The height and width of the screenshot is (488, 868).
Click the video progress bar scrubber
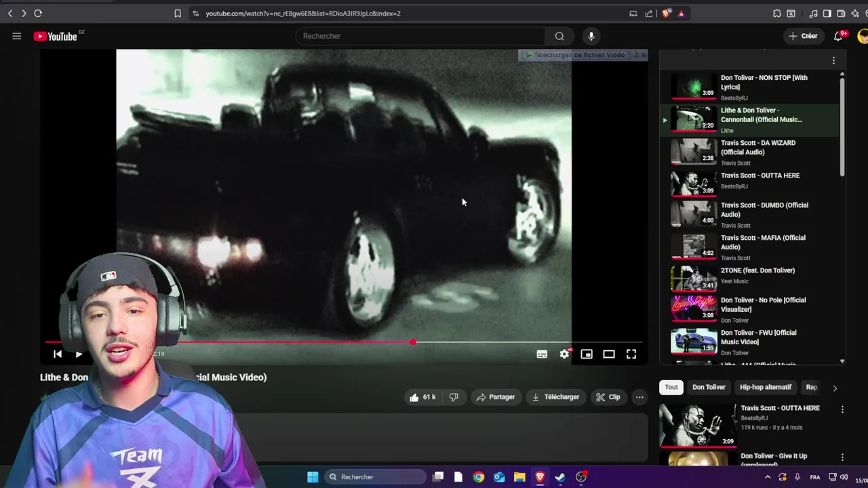pyautogui.click(x=413, y=342)
